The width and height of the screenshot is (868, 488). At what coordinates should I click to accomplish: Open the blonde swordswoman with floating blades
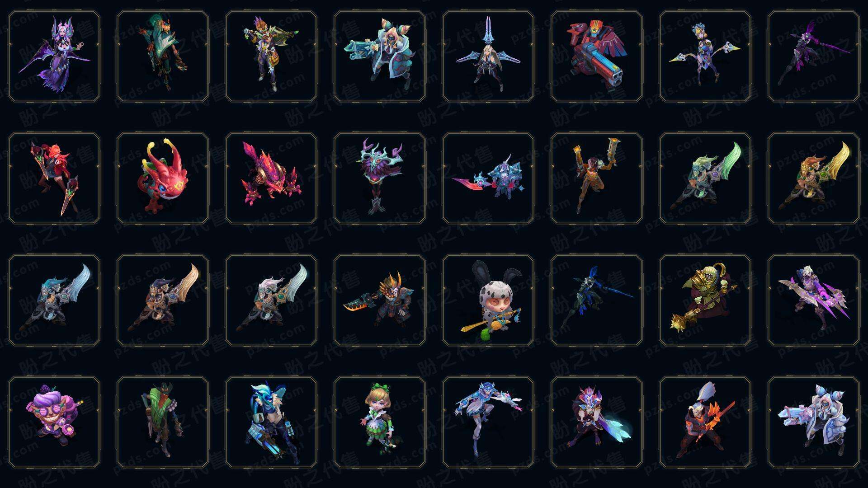click(488, 56)
